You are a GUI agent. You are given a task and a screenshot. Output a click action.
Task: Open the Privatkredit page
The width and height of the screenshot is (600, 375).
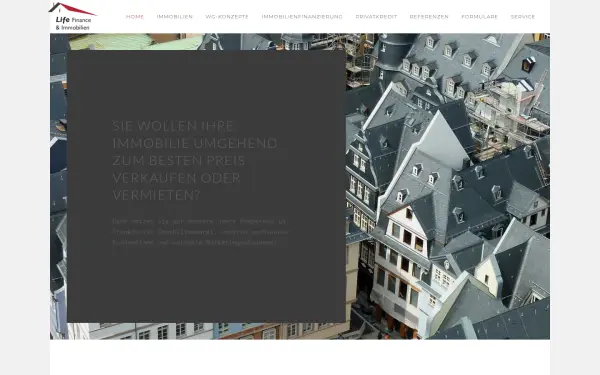tap(376, 17)
